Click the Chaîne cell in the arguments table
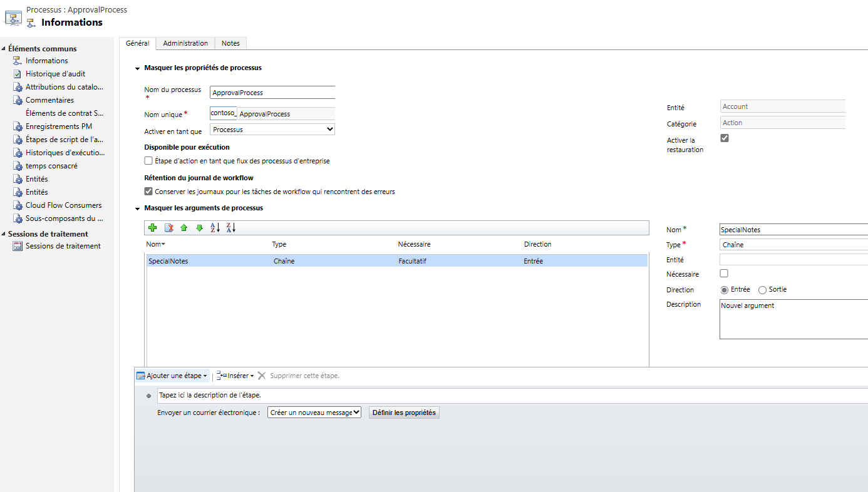Viewport: 868px width, 492px height. coord(284,261)
